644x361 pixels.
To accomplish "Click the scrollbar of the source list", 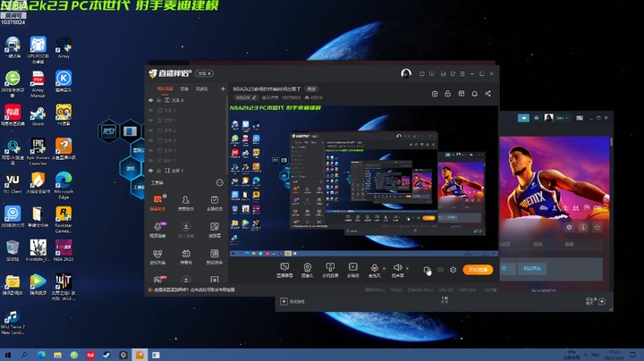I will (x=226, y=136).
